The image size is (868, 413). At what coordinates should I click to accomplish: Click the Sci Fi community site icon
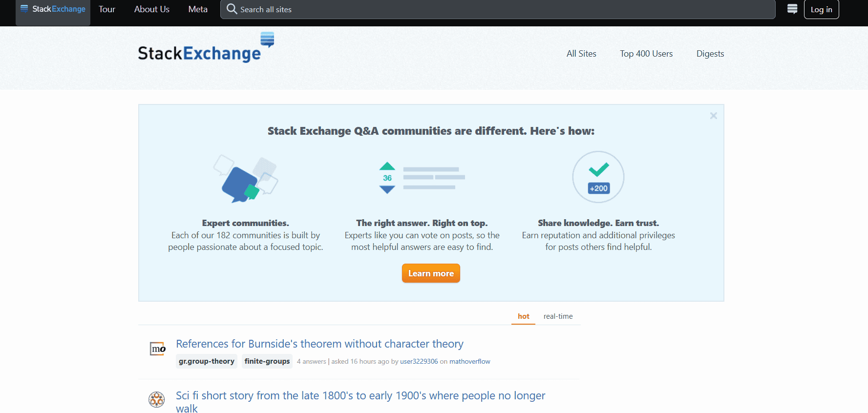click(157, 399)
